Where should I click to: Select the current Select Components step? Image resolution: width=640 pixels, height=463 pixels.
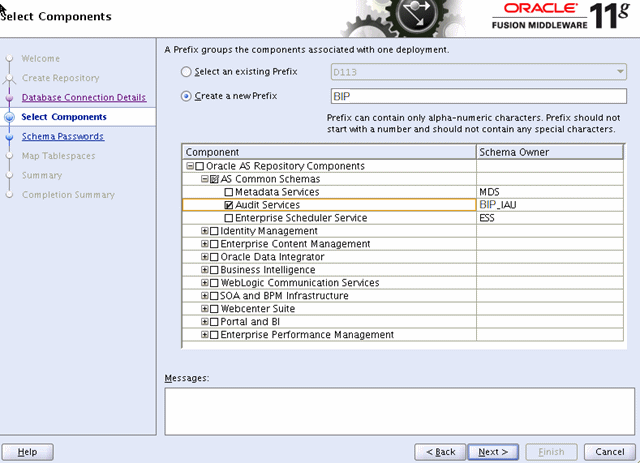coord(64,117)
